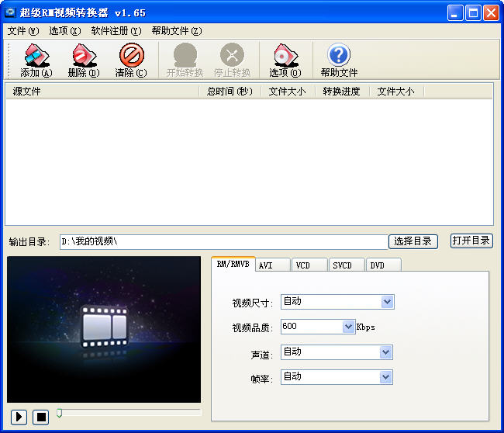Open the 软件注册(Y) menu

point(116,31)
